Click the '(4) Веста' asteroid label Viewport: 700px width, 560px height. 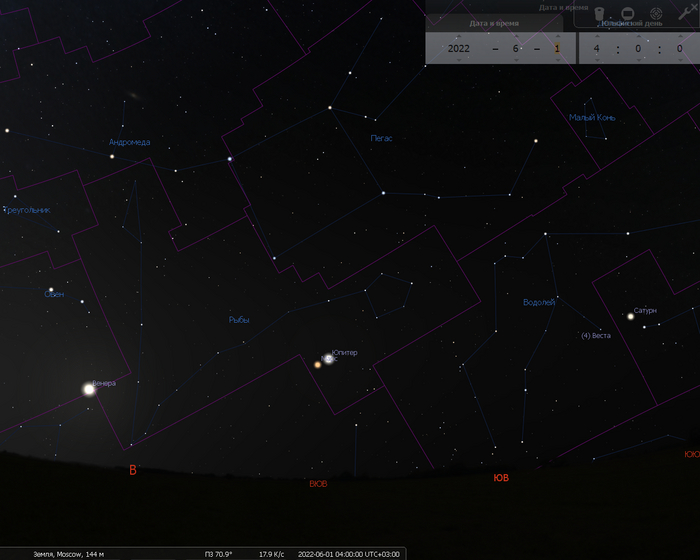596,335
